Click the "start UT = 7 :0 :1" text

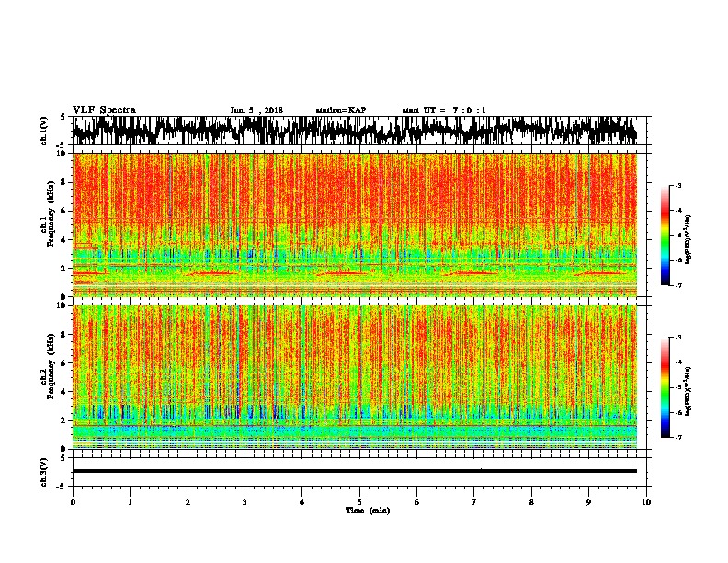click(x=444, y=110)
